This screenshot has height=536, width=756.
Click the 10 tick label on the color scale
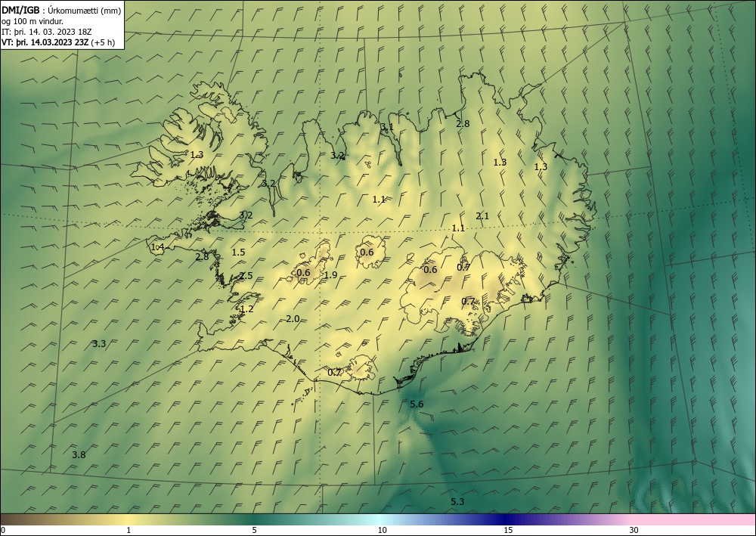tap(382, 530)
